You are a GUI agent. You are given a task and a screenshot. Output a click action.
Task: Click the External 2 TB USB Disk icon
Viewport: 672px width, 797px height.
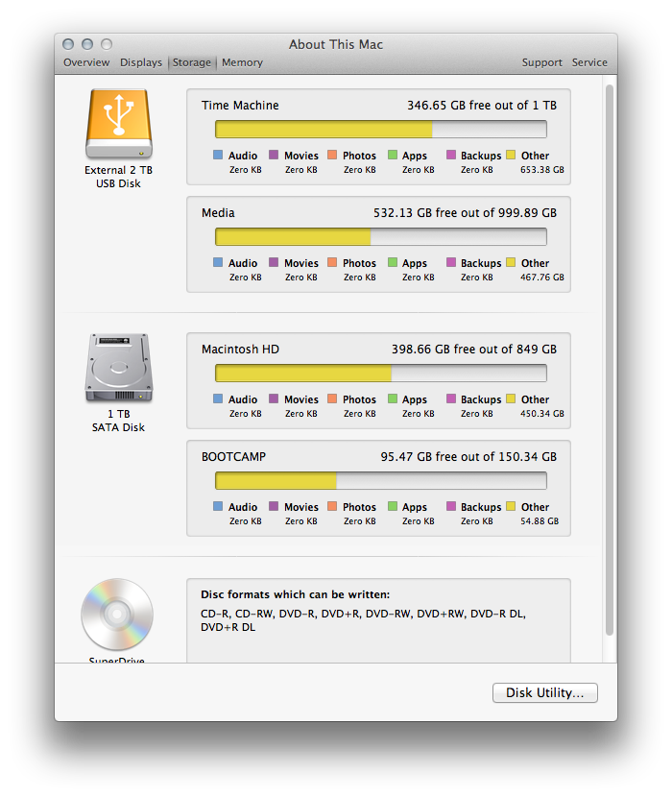point(118,124)
